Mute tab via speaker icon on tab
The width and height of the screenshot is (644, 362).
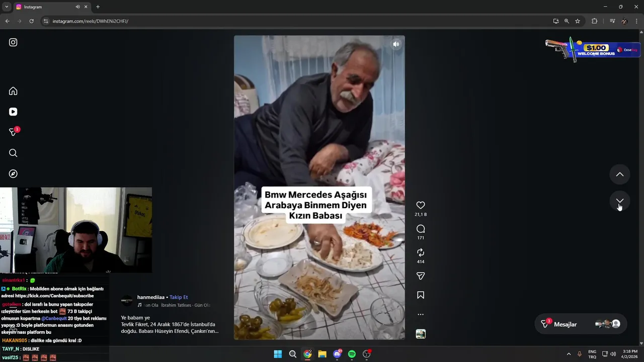click(x=77, y=7)
